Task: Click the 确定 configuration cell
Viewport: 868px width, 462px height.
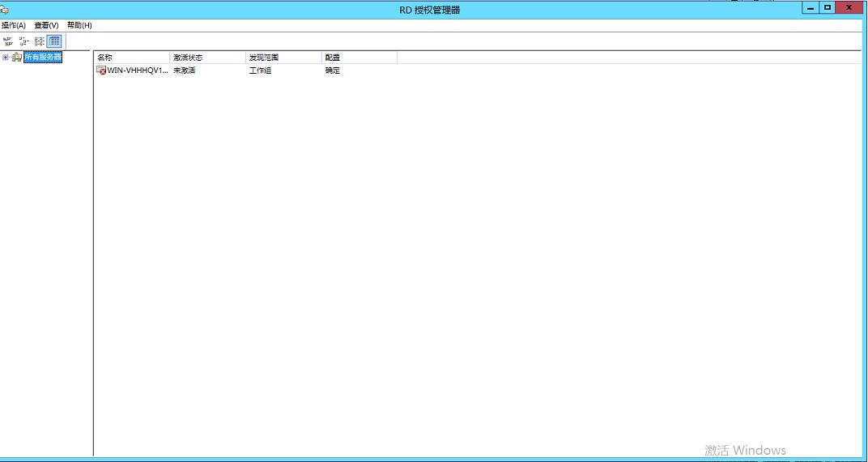Action: click(333, 71)
